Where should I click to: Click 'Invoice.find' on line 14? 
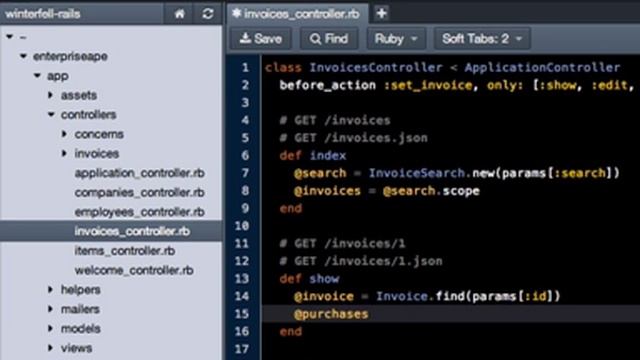pos(420,296)
